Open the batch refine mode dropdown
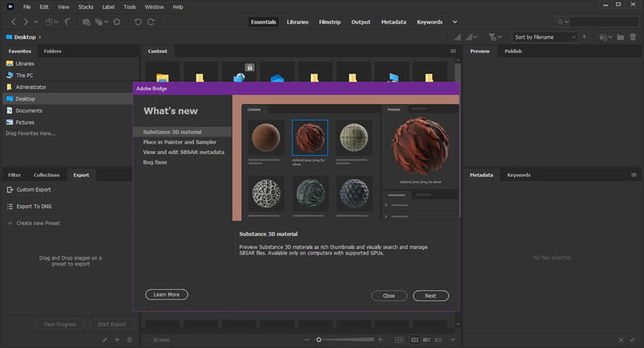Image resolution: width=644 pixels, height=348 pixels. 101,22
